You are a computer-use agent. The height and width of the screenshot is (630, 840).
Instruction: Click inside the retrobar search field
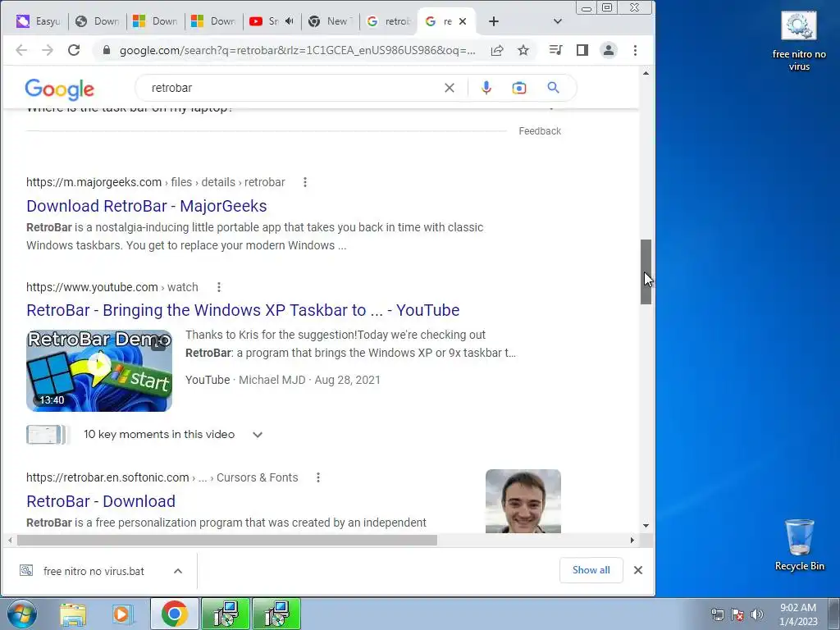[294, 88]
